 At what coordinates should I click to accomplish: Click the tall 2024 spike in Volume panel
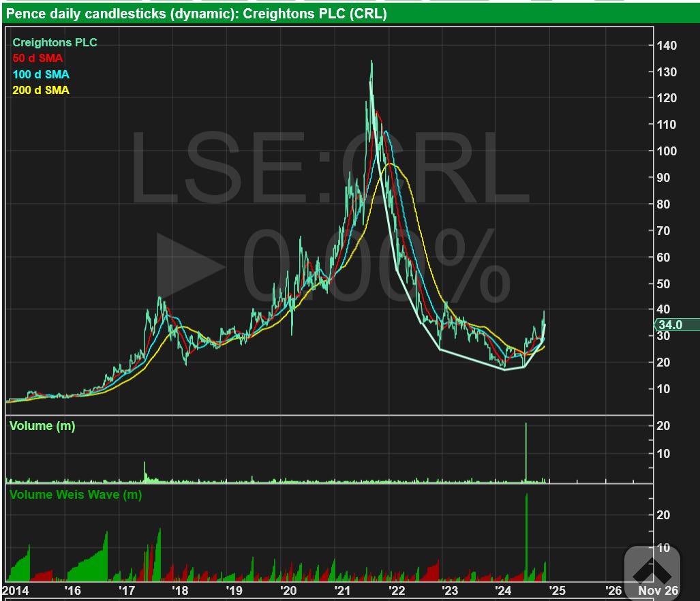(x=526, y=452)
